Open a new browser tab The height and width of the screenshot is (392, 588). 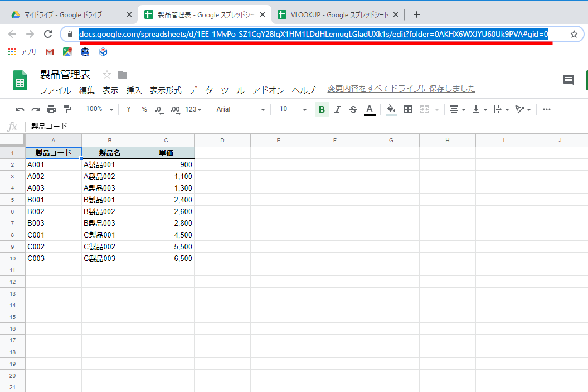[417, 14]
